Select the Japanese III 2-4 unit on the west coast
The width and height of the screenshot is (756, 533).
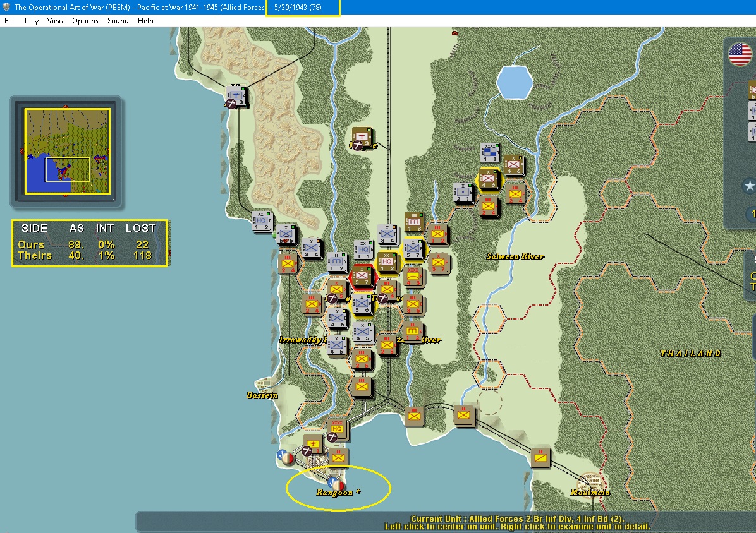[288, 263]
